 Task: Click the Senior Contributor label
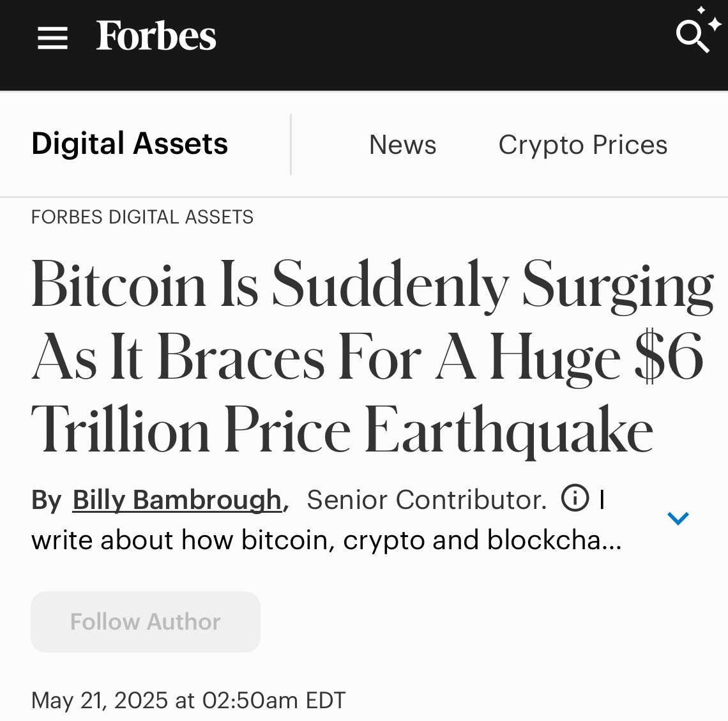(x=426, y=499)
